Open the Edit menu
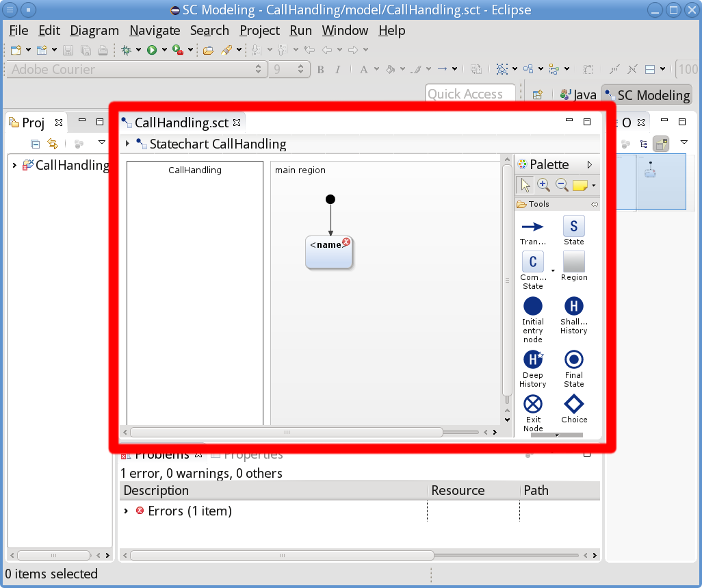This screenshot has width=702, height=588. tap(49, 30)
